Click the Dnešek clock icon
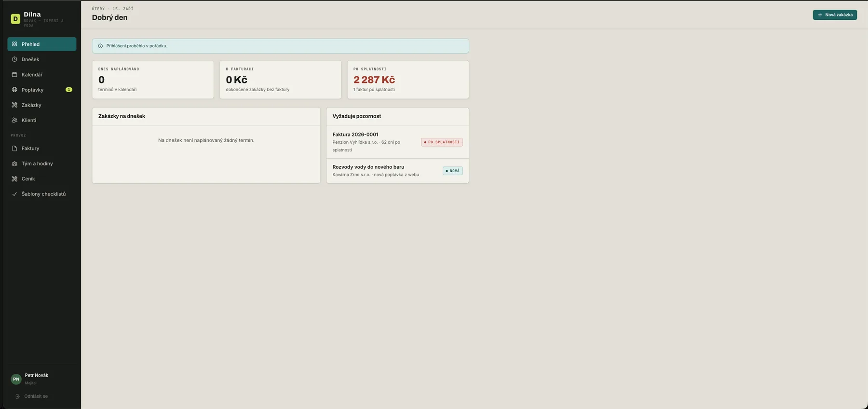 14,59
